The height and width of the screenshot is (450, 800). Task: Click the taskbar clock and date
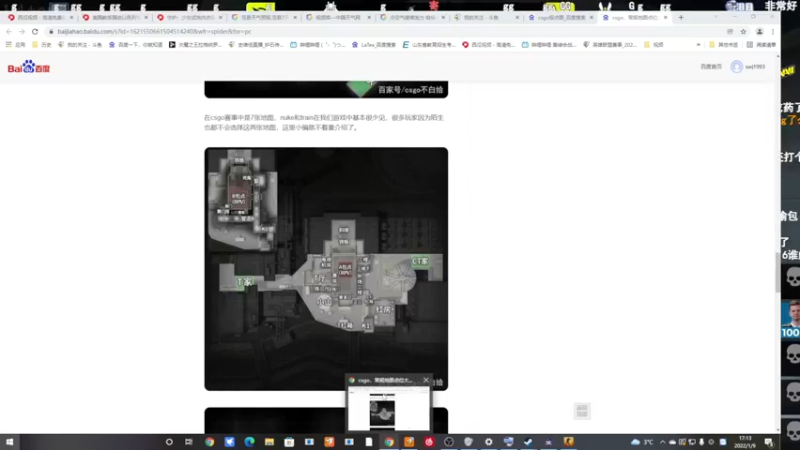coord(745,442)
